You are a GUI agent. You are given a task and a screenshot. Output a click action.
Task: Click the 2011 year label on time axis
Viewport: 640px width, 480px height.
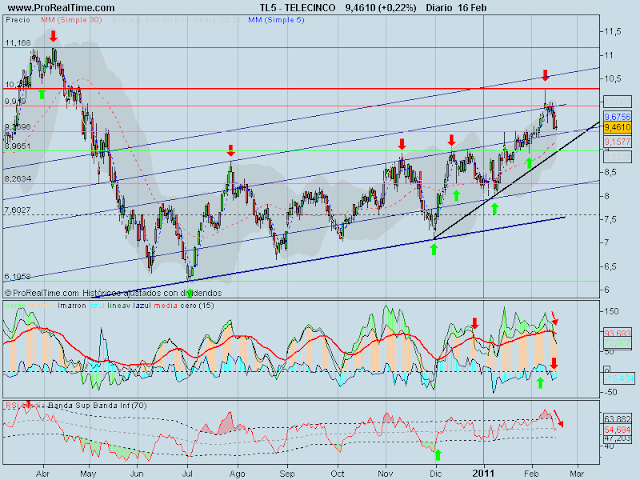[483, 474]
